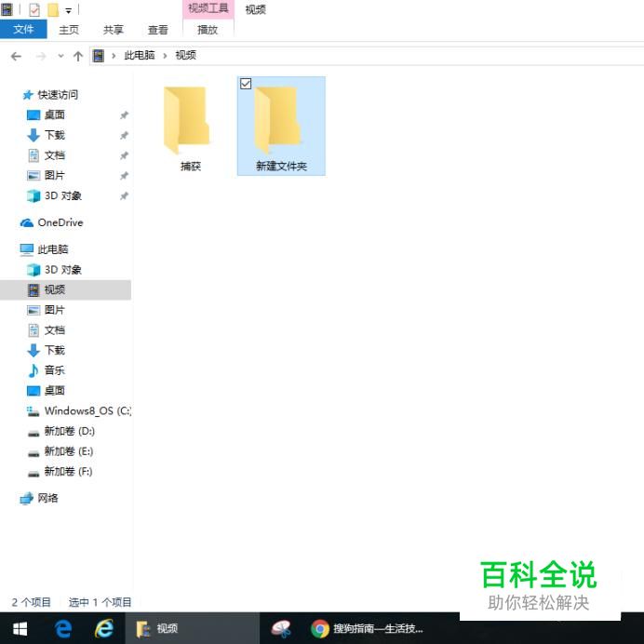Click the 选中 1 个项目 status text
The image size is (644, 644).
pos(100,602)
